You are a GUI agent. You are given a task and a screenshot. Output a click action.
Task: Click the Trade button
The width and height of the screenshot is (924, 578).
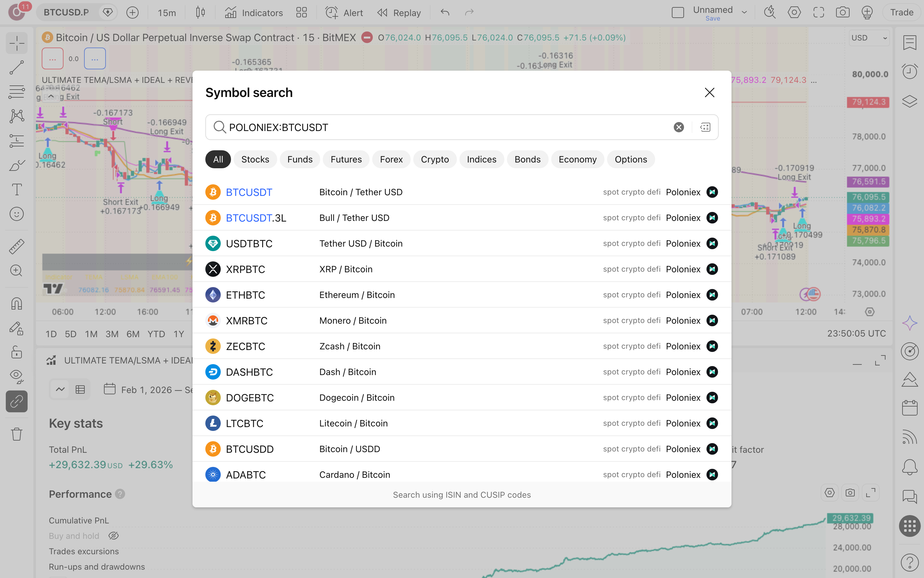(902, 13)
